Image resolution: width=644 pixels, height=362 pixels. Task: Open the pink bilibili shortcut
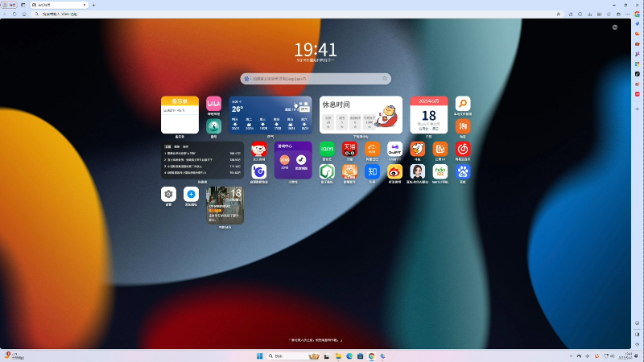213,104
